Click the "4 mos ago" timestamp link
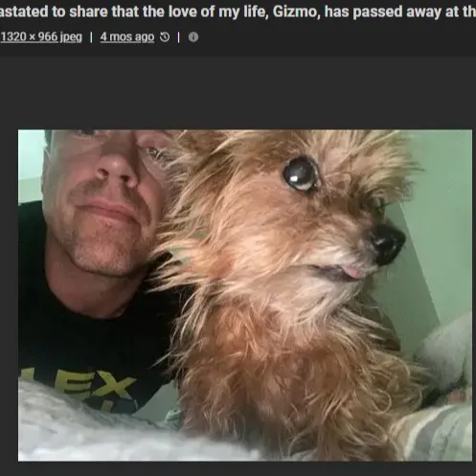476x476 pixels. 127,37
